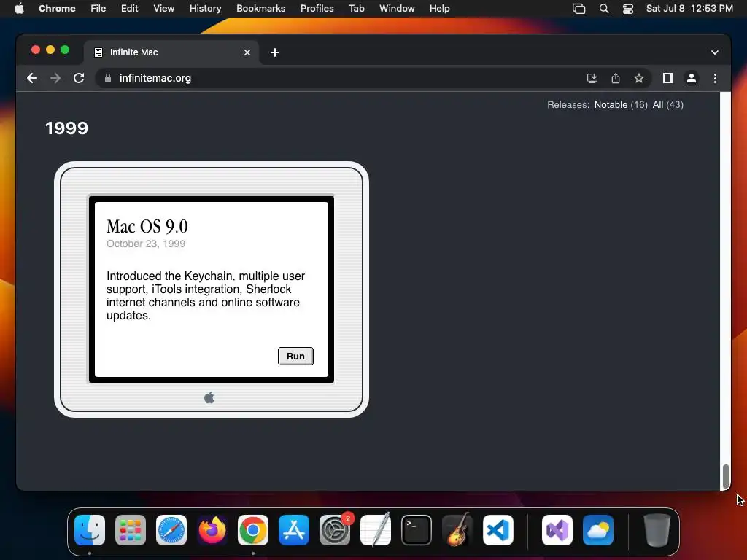Open the View menu
The image size is (747, 560).
coord(164,8)
